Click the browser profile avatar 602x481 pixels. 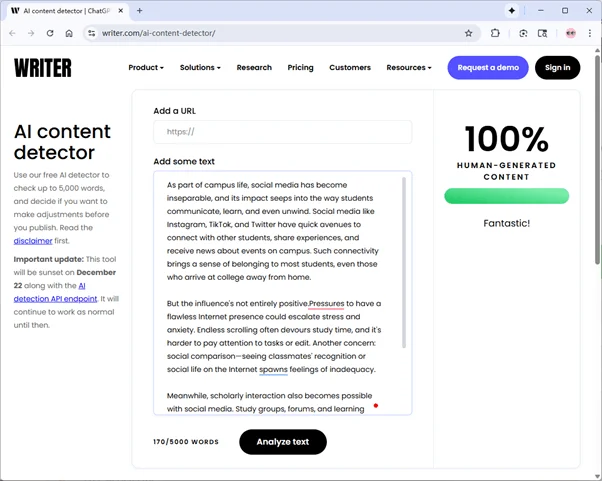[x=570, y=33]
